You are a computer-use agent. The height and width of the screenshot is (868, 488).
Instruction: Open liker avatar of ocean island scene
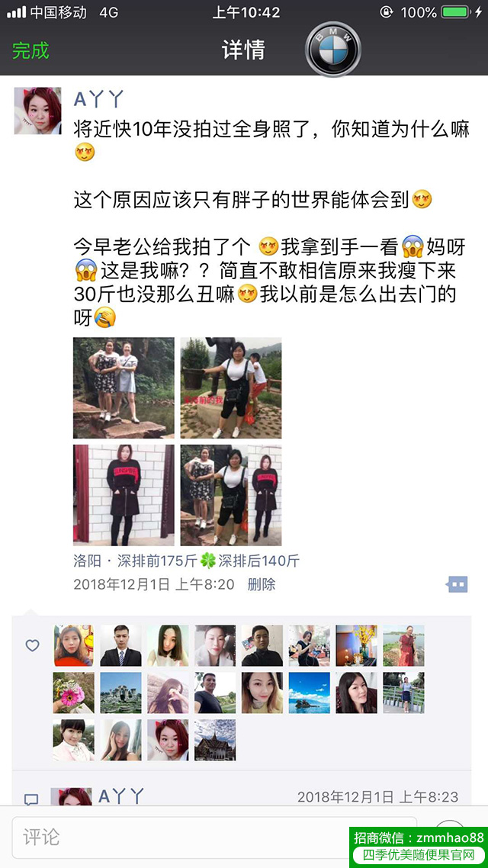310,693
